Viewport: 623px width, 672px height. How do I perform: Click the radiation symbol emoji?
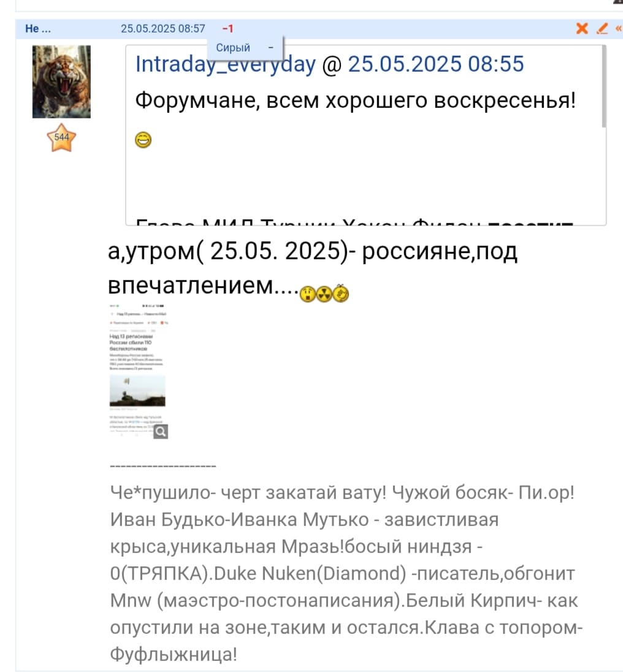[x=324, y=294]
